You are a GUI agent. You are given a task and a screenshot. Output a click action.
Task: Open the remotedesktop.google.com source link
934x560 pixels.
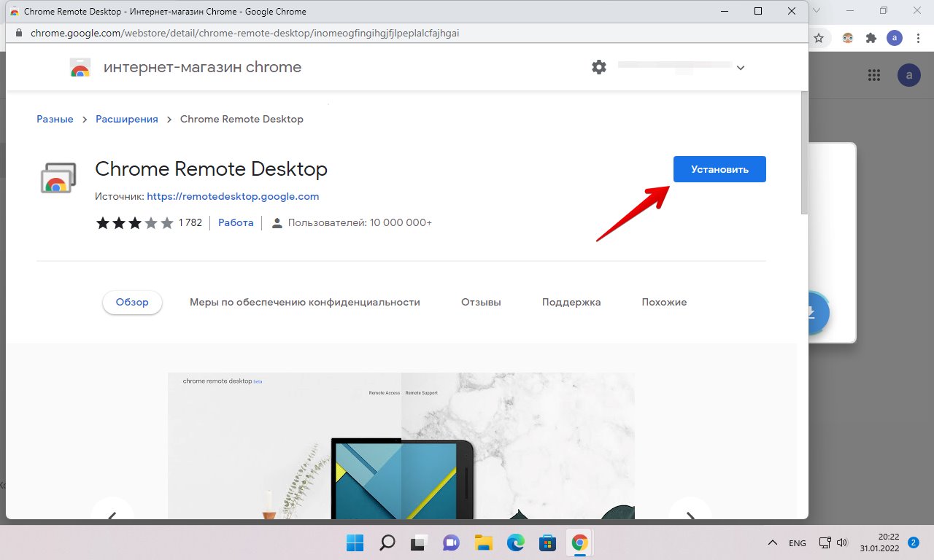tap(233, 196)
